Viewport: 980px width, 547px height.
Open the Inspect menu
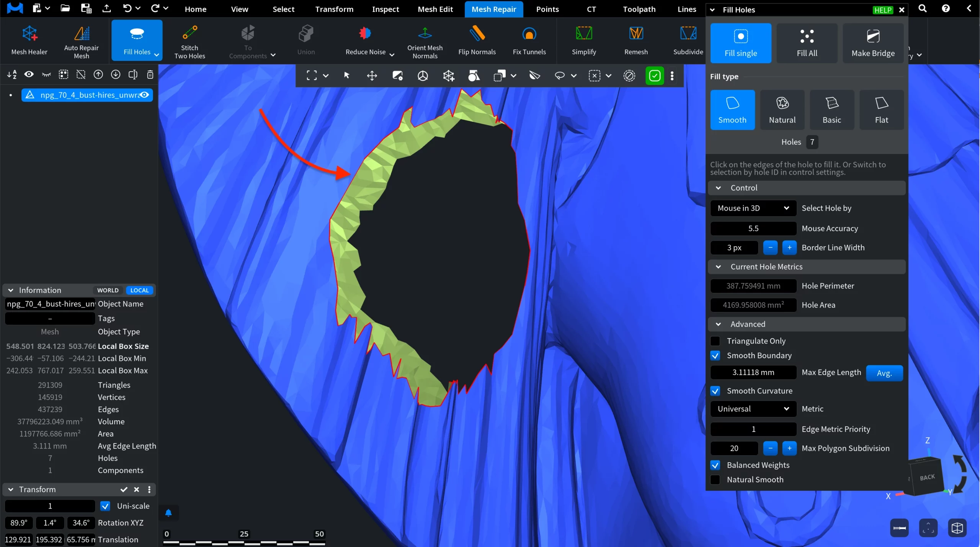click(x=385, y=9)
